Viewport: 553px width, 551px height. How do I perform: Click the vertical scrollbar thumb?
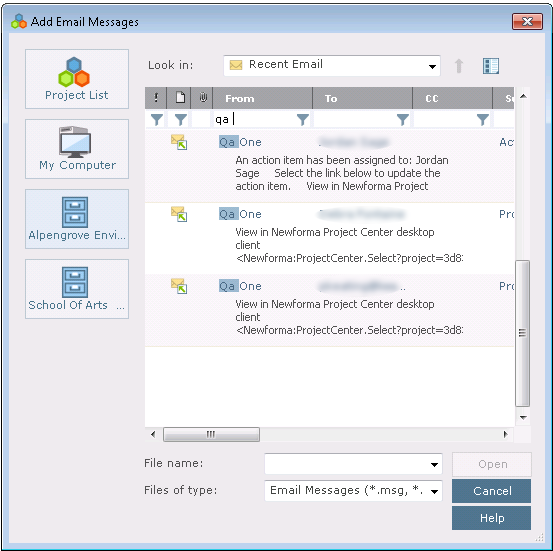point(522,333)
